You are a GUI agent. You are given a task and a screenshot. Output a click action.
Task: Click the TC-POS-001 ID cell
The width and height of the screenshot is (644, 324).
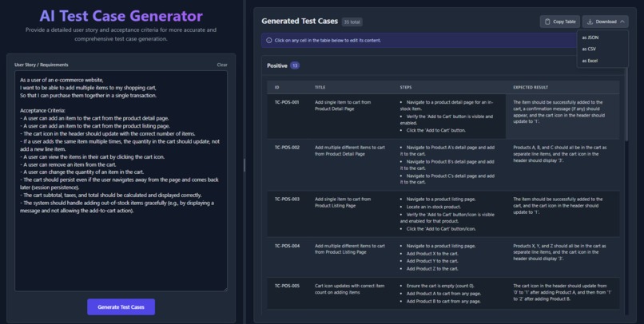[x=287, y=117]
